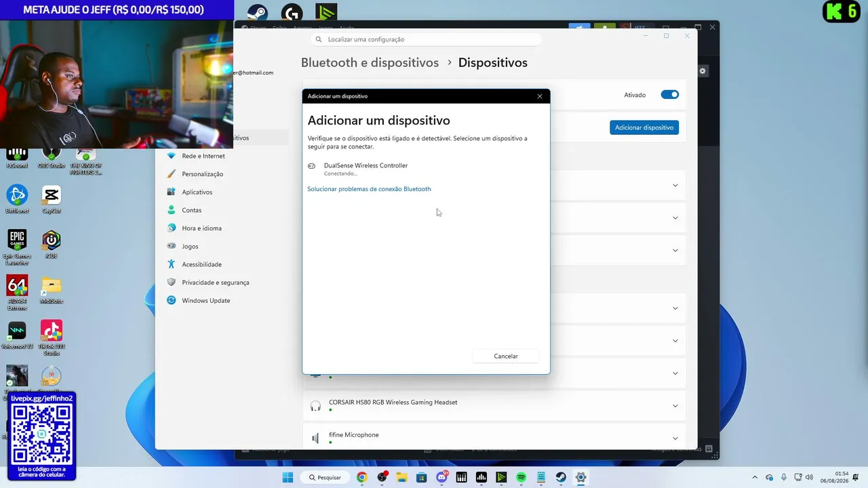This screenshot has width=868, height=488.
Task: Open the Logitech G HUB desktop icon
Action: (292, 13)
